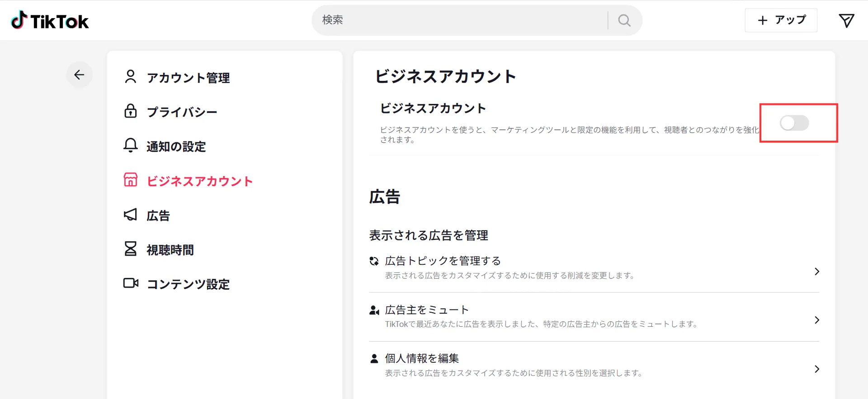Click the 削減を変更します description text
This screenshot has height=399, width=868.
point(510,276)
